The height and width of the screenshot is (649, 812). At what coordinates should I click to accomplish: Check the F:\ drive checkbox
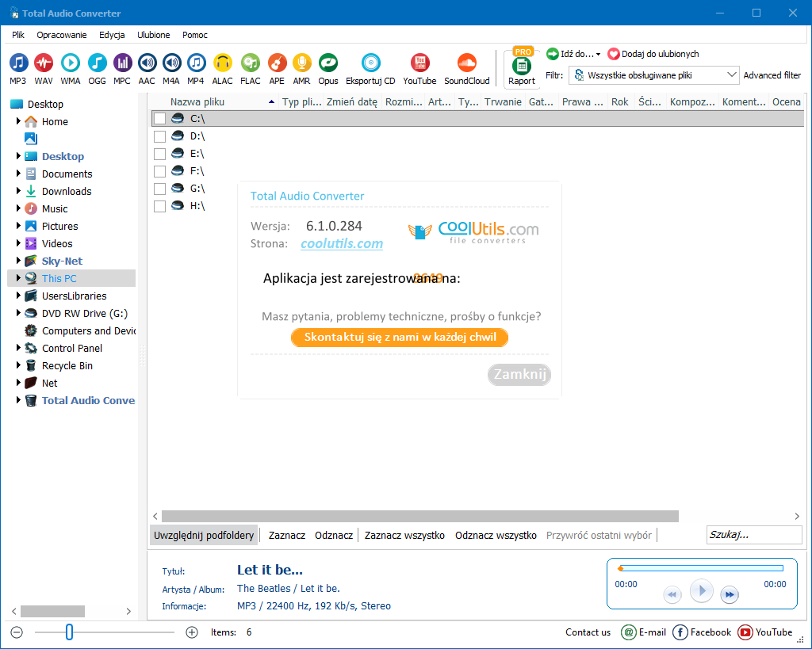(x=159, y=171)
